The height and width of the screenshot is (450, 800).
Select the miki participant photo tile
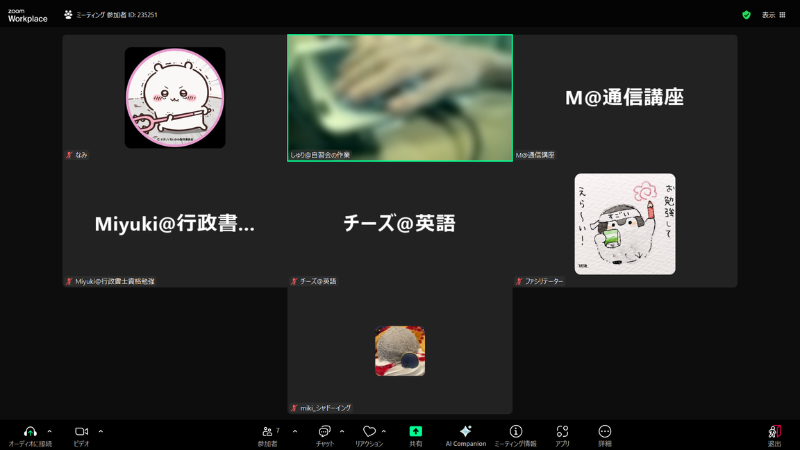tap(400, 351)
